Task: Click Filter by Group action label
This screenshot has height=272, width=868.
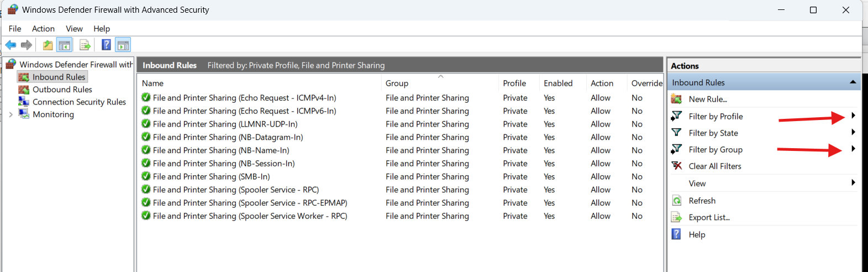Action: coord(716,150)
